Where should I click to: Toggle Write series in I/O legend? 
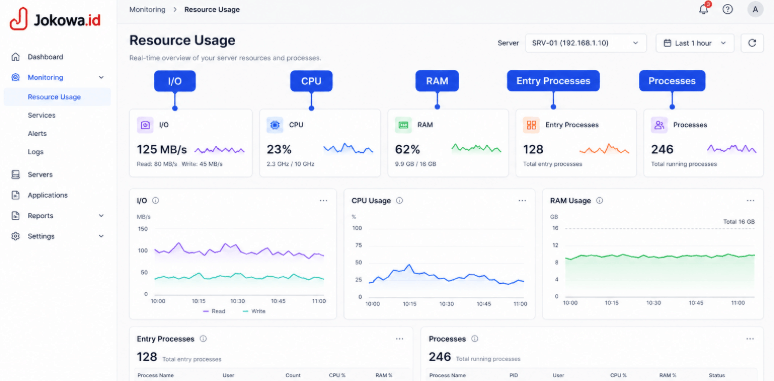coord(254,311)
